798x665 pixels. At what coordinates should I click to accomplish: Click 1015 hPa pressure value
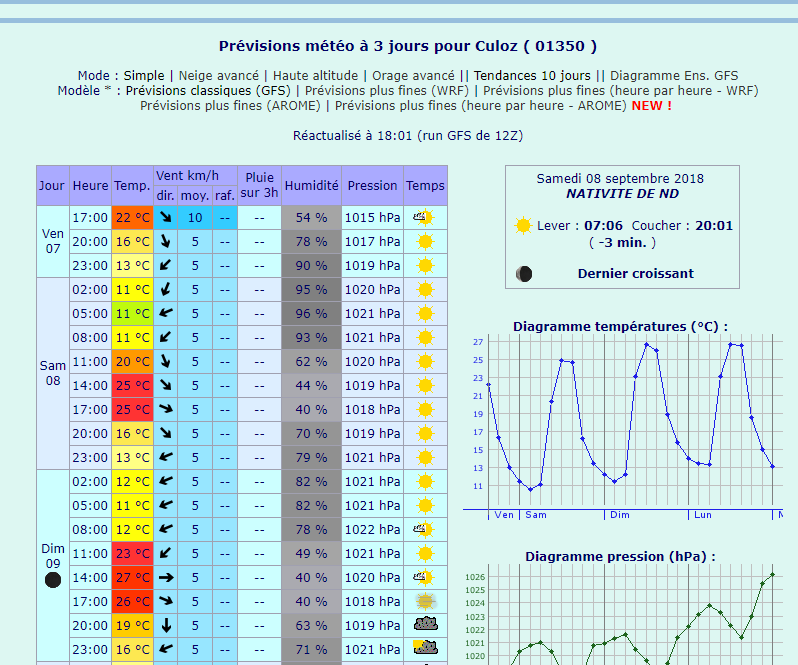(373, 218)
